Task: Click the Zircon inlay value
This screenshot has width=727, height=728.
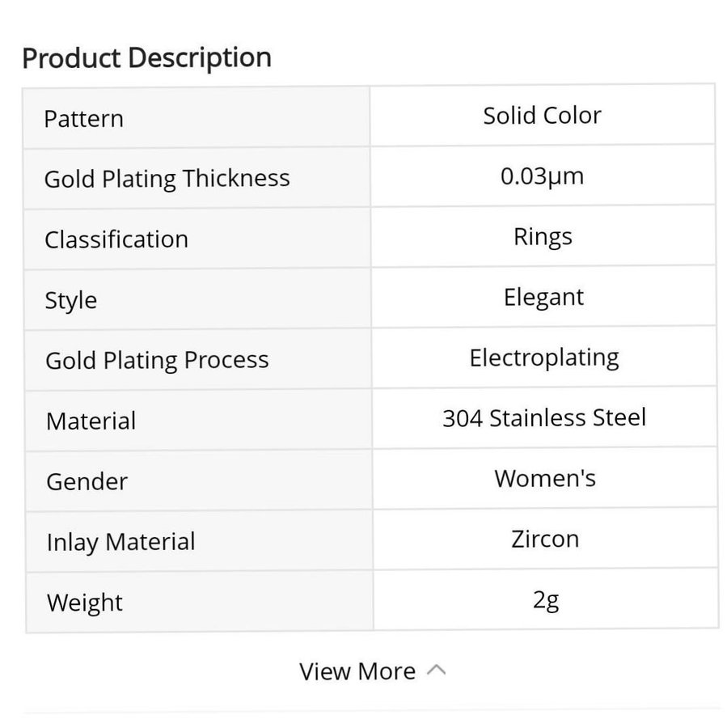Action: pos(545,539)
